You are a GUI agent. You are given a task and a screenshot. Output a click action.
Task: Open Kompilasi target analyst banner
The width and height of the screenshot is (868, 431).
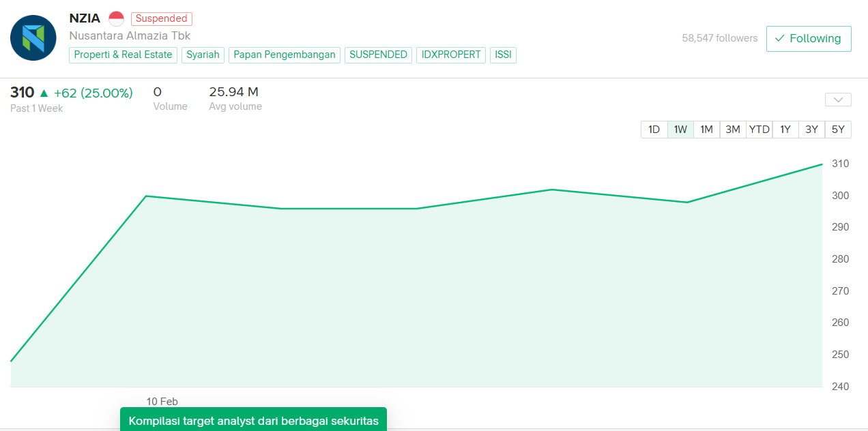(253, 421)
